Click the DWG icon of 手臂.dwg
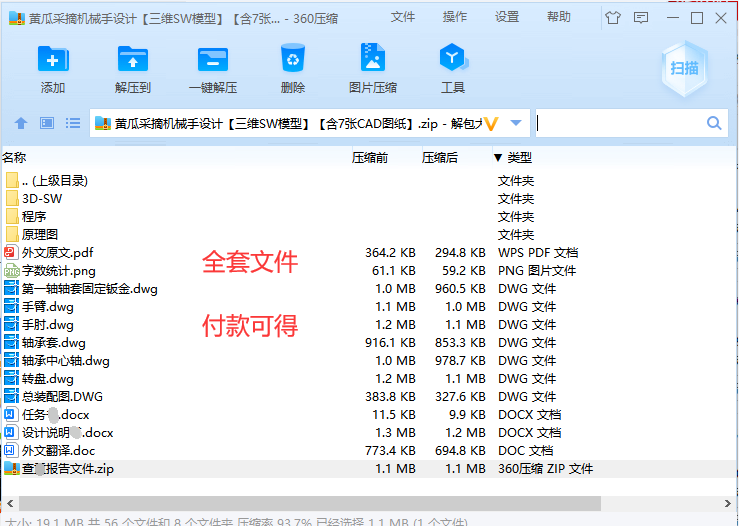Image resolution: width=739 pixels, height=526 pixels. [11, 306]
